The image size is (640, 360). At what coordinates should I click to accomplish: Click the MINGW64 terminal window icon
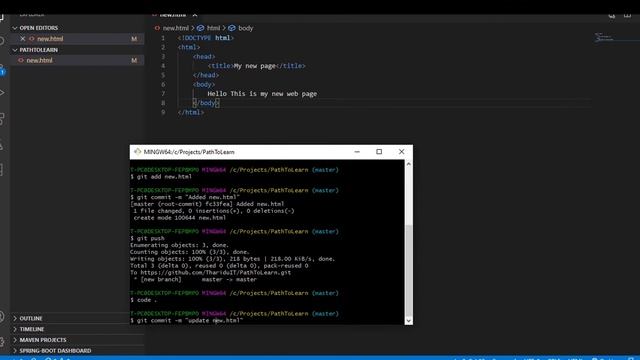click(138, 152)
